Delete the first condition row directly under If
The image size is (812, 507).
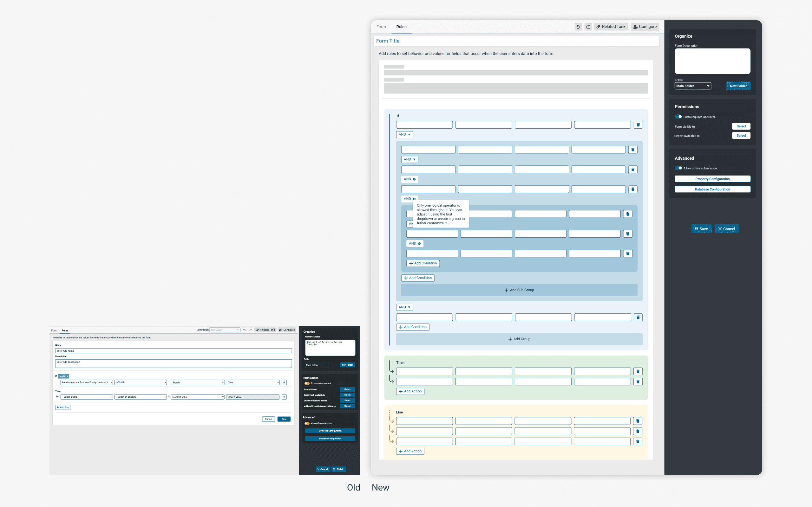click(638, 125)
